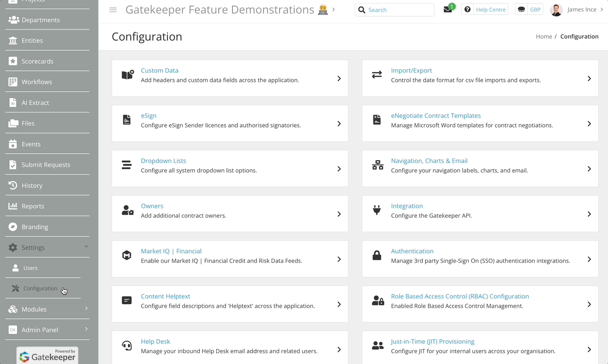The image size is (608, 364).
Task: Click the Workflows grid icon
Action: point(13,82)
